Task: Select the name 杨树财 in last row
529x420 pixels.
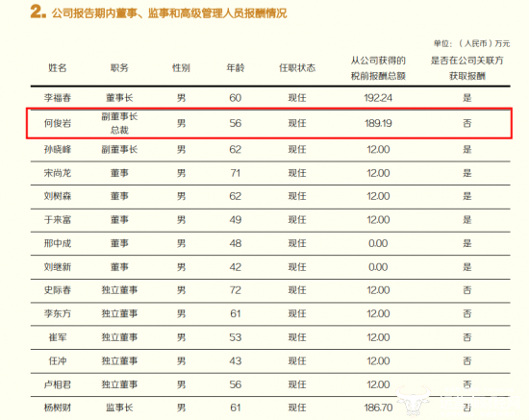Action: (x=58, y=408)
